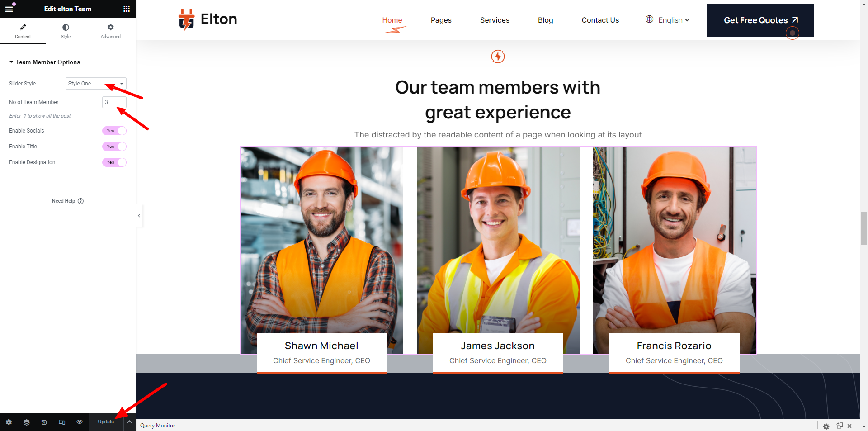Click the Get Free Quotes button

tap(760, 20)
